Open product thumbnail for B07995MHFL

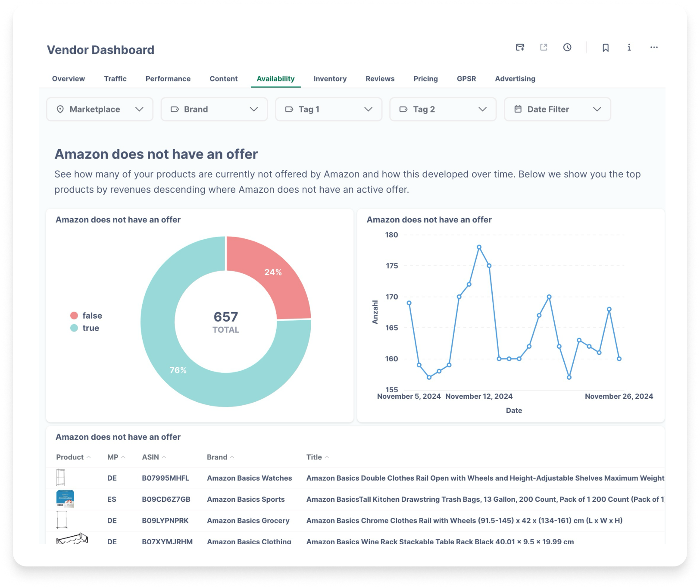(x=61, y=478)
